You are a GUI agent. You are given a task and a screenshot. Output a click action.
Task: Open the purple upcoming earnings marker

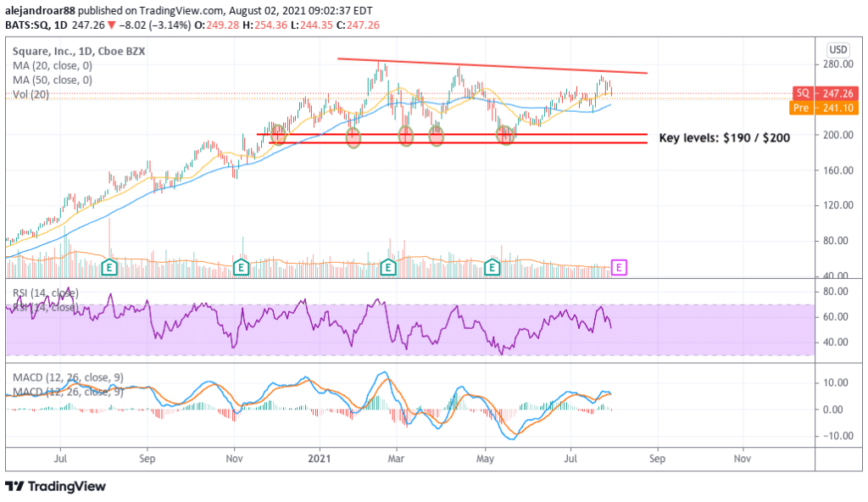pyautogui.click(x=620, y=268)
